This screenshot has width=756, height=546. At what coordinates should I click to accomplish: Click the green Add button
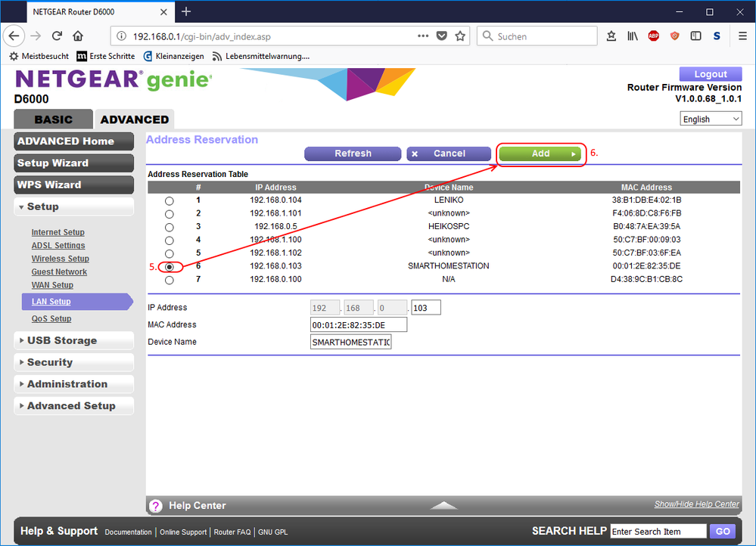coord(540,154)
